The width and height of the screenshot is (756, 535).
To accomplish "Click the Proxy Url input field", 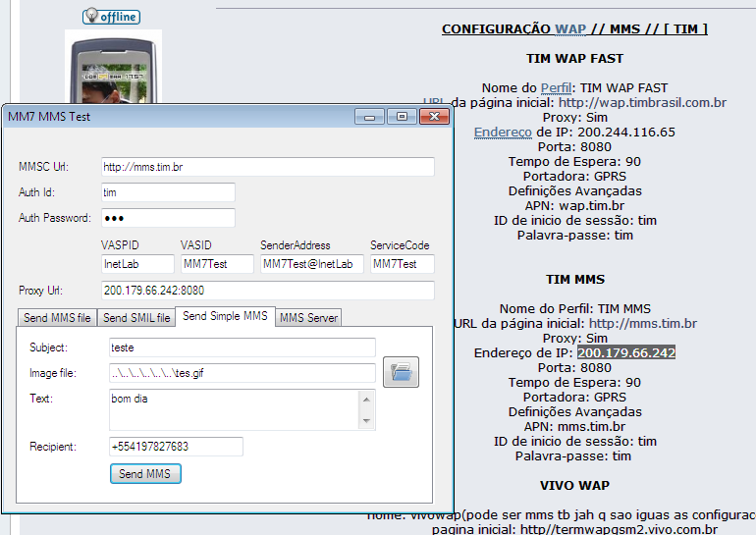I will [x=268, y=291].
